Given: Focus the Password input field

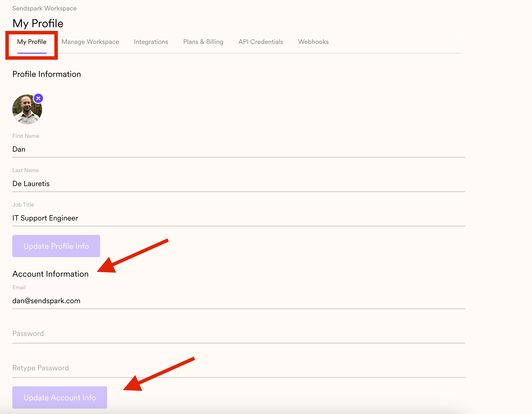Looking at the screenshot, I should (x=239, y=334).
